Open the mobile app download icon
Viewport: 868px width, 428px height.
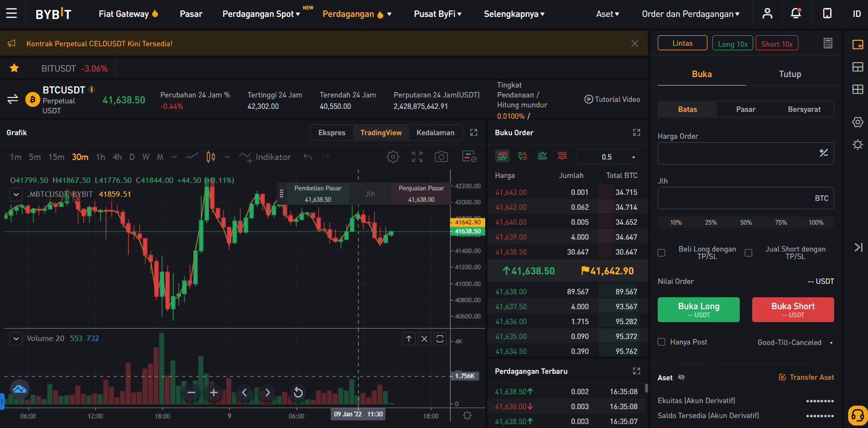point(827,13)
